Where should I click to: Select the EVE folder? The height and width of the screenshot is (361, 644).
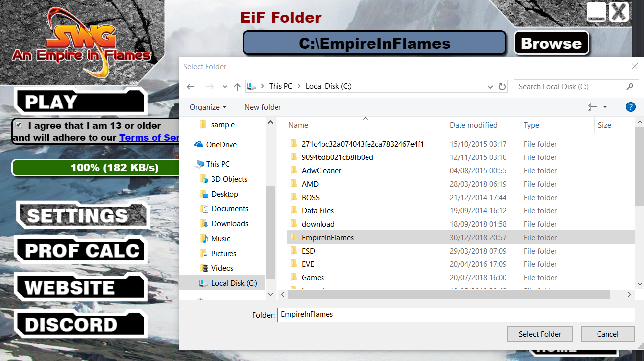pyautogui.click(x=460, y=264)
